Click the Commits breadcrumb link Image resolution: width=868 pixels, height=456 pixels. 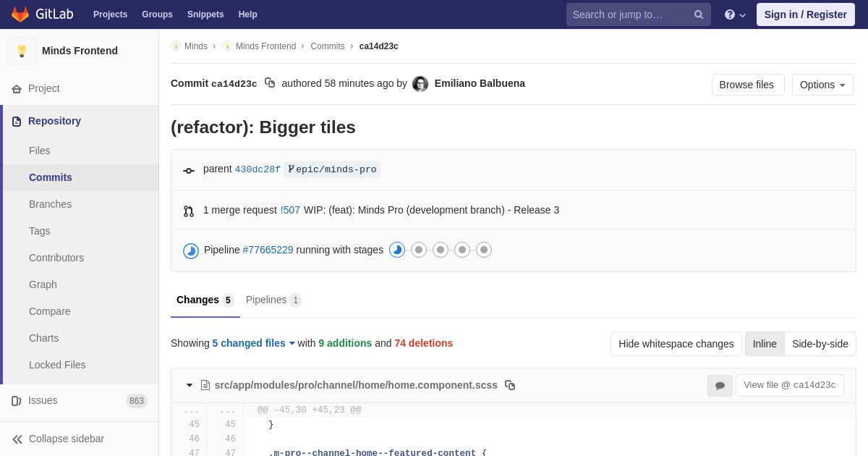[x=328, y=46]
